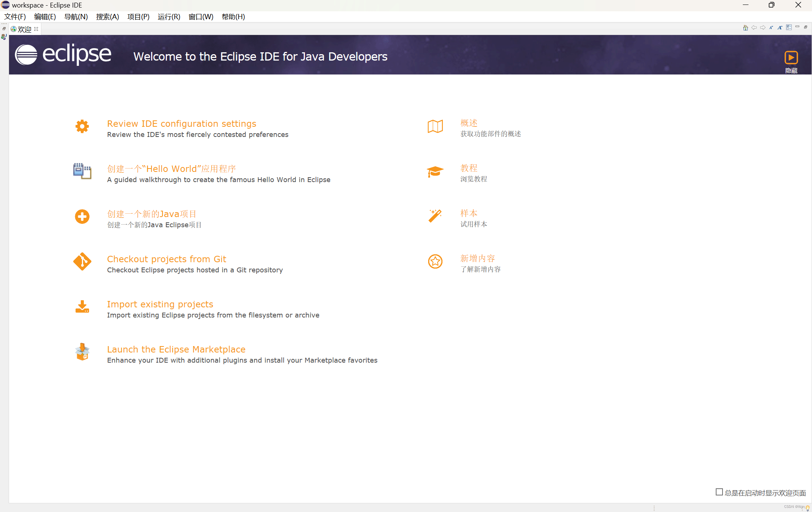Open the 窗口(W) menu
812x512 pixels.
tap(201, 17)
